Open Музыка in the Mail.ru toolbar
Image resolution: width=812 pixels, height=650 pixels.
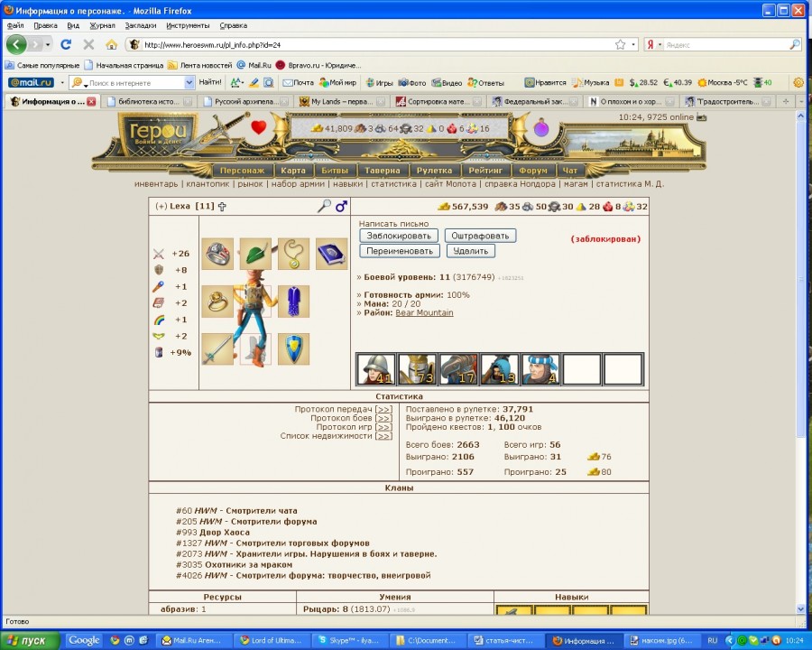point(591,82)
